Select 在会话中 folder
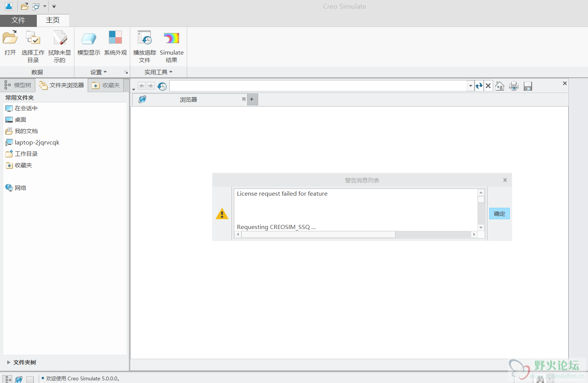 click(x=22, y=108)
